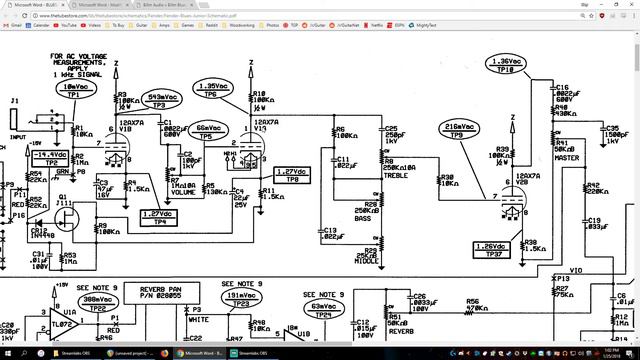The width and height of the screenshot is (640, 360).
Task: Click the TP3 543mVac test point label
Action: [x=162, y=100]
